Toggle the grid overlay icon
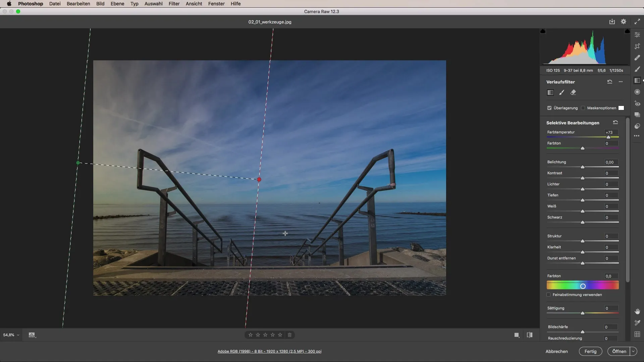This screenshot has height=362, width=644. (637, 334)
